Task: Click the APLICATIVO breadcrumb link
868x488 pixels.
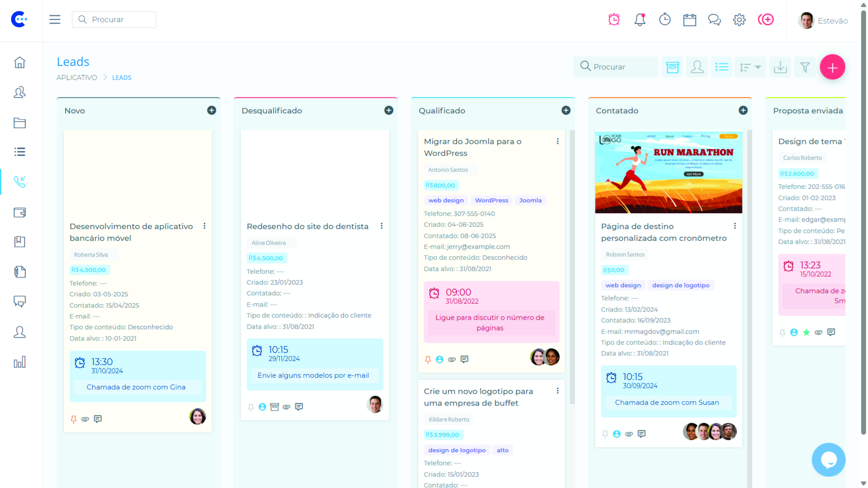Action: click(x=76, y=78)
